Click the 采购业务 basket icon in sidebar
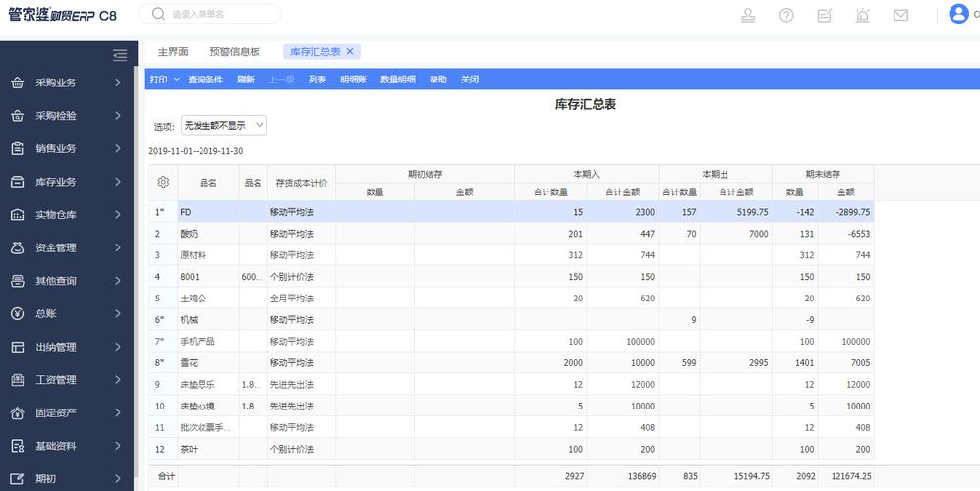The image size is (980, 491). [18, 82]
